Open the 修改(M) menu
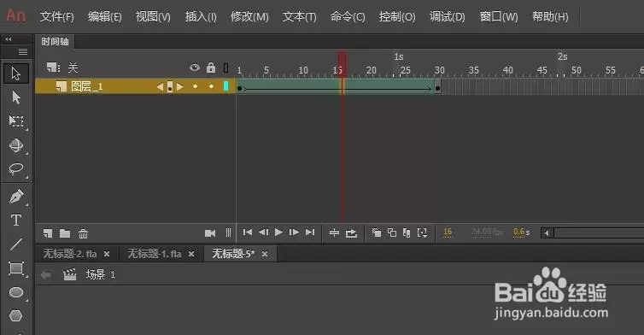Image resolution: width=644 pixels, height=335 pixels. (249, 17)
